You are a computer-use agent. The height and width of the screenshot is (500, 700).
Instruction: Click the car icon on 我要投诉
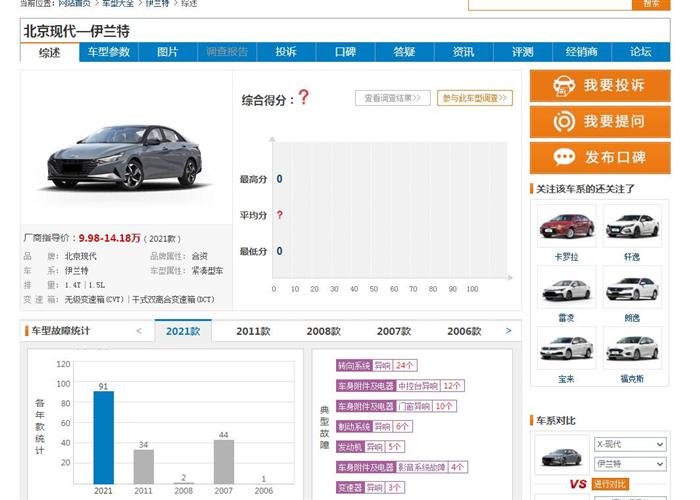pyautogui.click(x=564, y=86)
